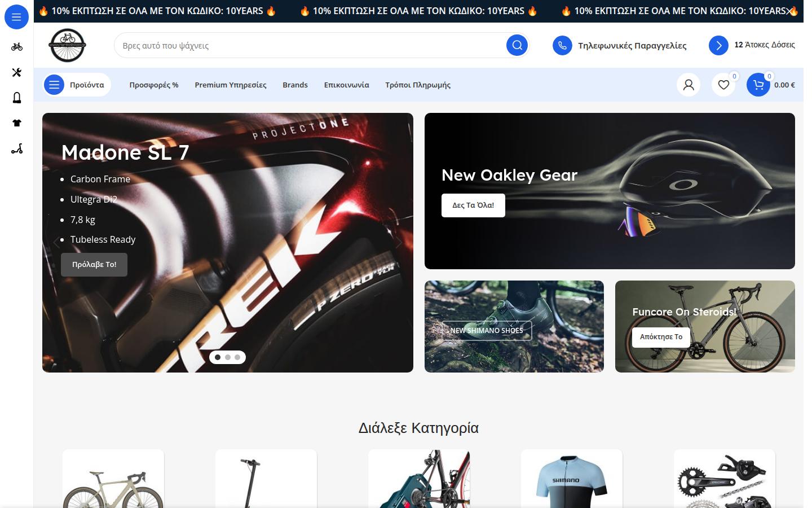Click the Διάλεξε Κατηγορία heading

(418, 428)
